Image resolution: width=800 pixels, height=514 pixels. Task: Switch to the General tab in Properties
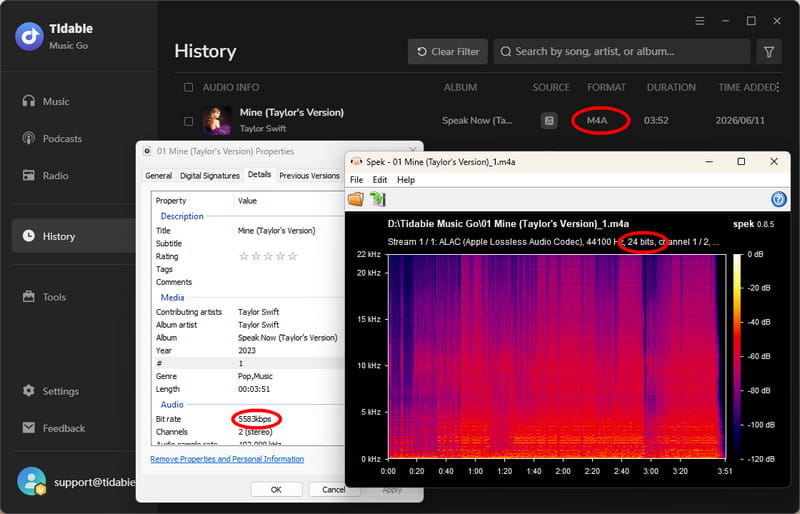click(158, 176)
